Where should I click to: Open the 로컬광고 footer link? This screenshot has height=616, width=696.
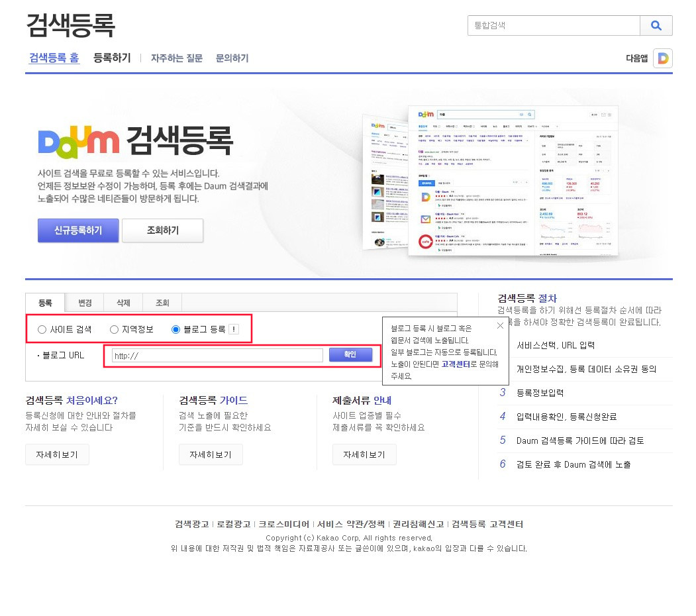[234, 524]
